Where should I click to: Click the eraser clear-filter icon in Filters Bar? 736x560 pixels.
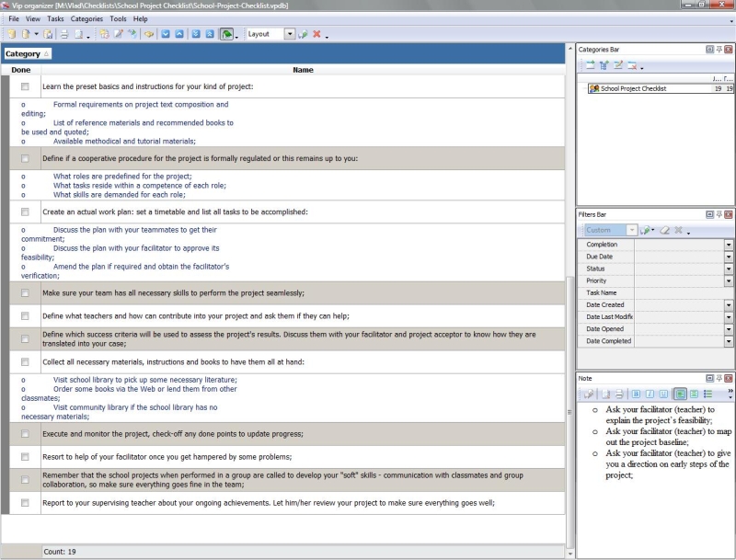663,230
